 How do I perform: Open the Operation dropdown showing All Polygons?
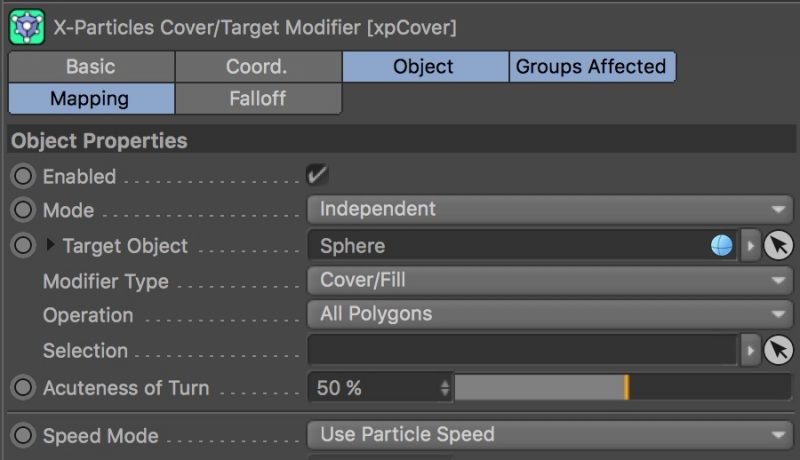(550, 314)
